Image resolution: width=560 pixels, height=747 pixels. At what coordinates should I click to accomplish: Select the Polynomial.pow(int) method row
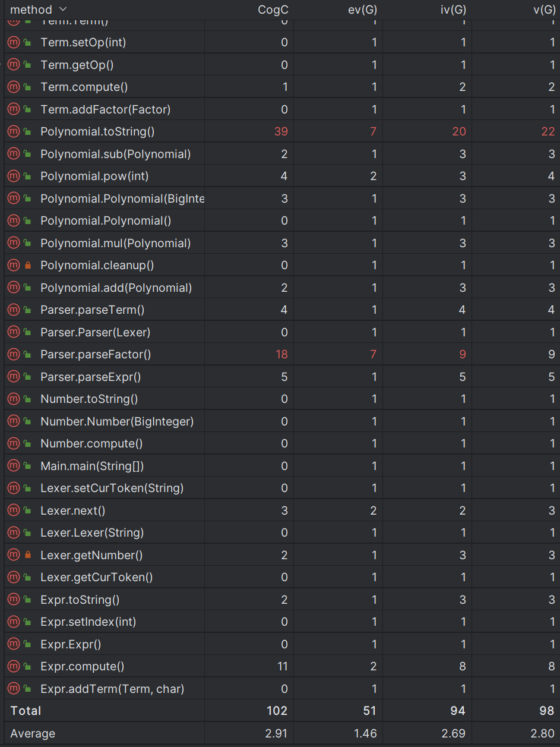pos(280,176)
